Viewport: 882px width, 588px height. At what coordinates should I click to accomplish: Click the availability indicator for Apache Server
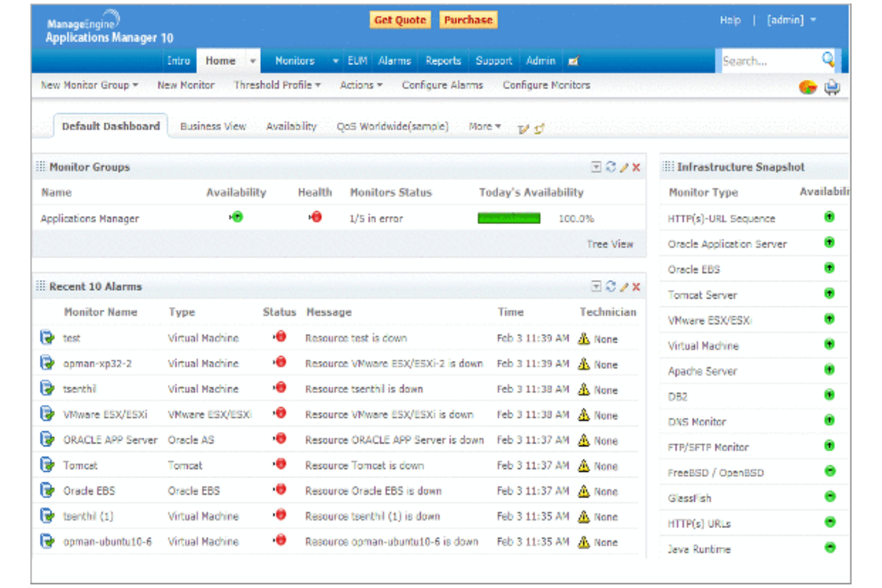tap(828, 369)
